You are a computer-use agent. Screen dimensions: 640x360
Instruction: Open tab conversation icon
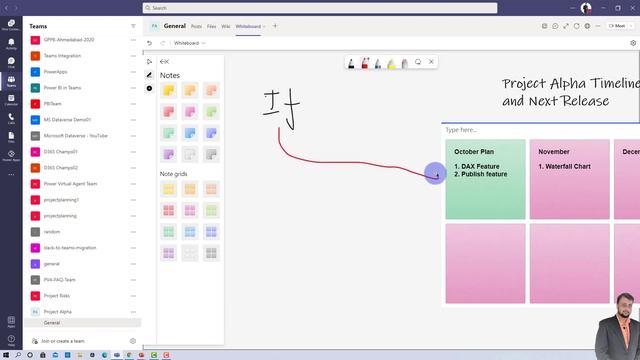coord(555,26)
